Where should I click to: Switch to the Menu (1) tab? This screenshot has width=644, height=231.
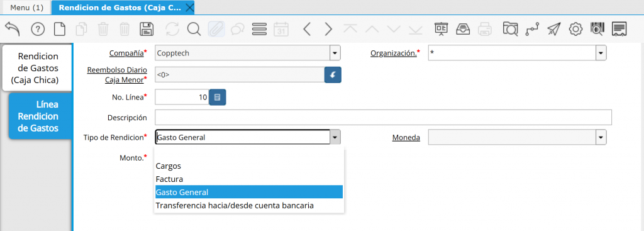26,8
